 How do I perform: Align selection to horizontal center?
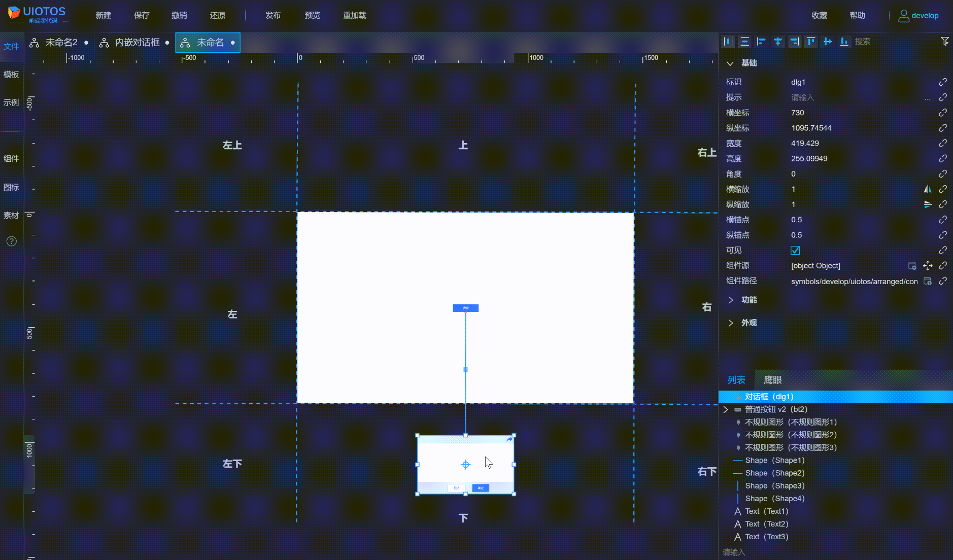778,42
